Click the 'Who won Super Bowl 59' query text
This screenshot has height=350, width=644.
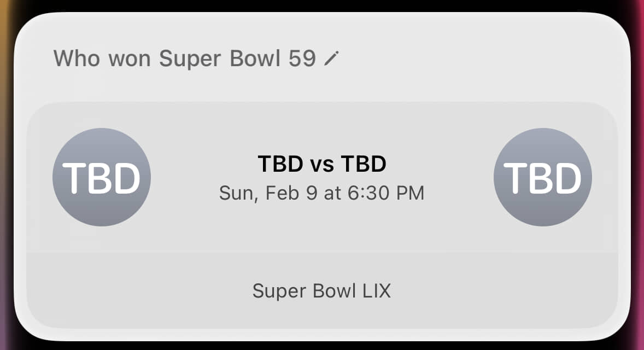pos(185,59)
